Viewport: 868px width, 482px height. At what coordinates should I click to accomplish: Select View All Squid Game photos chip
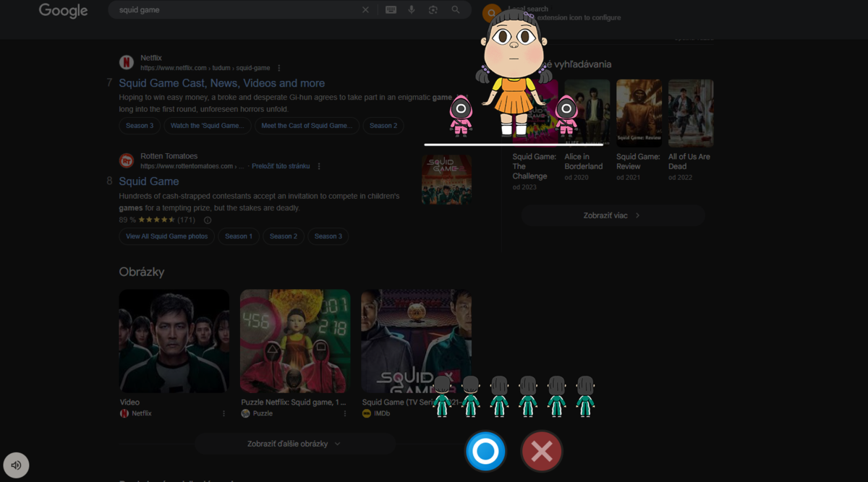tap(166, 236)
